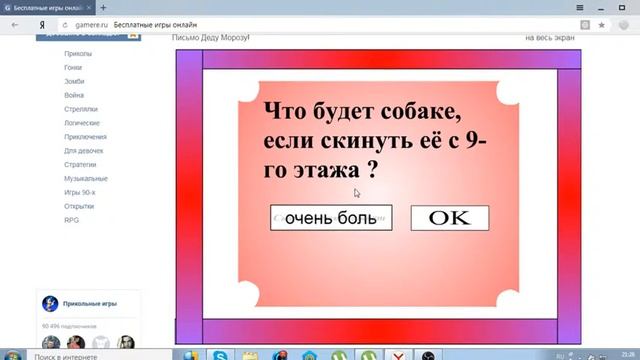
Task: Open the Yandex browser taskbar icon
Action: [398, 355]
